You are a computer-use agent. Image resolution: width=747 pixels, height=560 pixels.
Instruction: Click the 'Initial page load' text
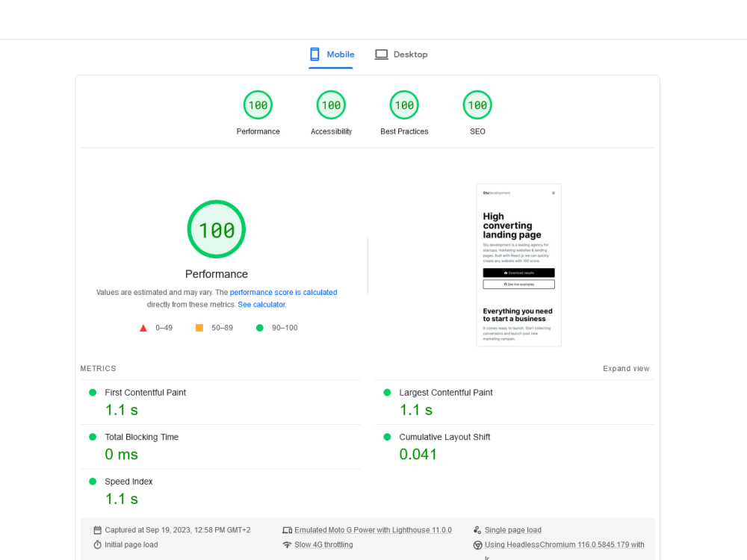[x=131, y=545]
